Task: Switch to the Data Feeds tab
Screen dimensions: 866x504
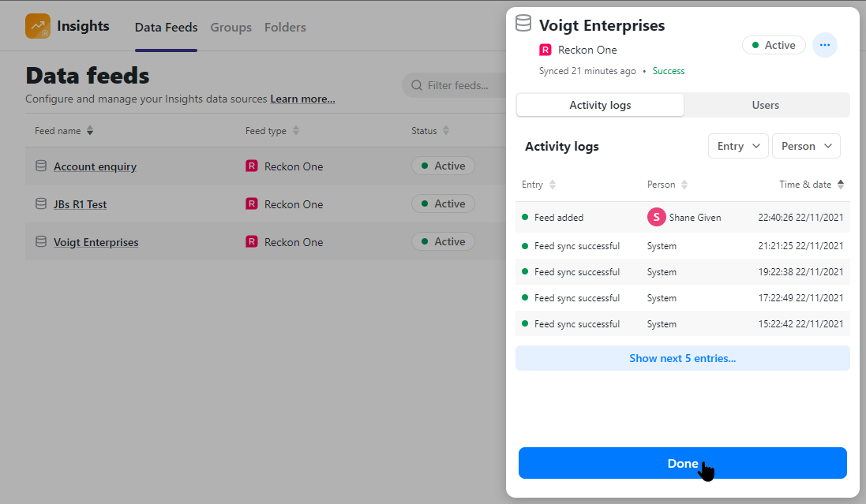Action: pyautogui.click(x=167, y=27)
